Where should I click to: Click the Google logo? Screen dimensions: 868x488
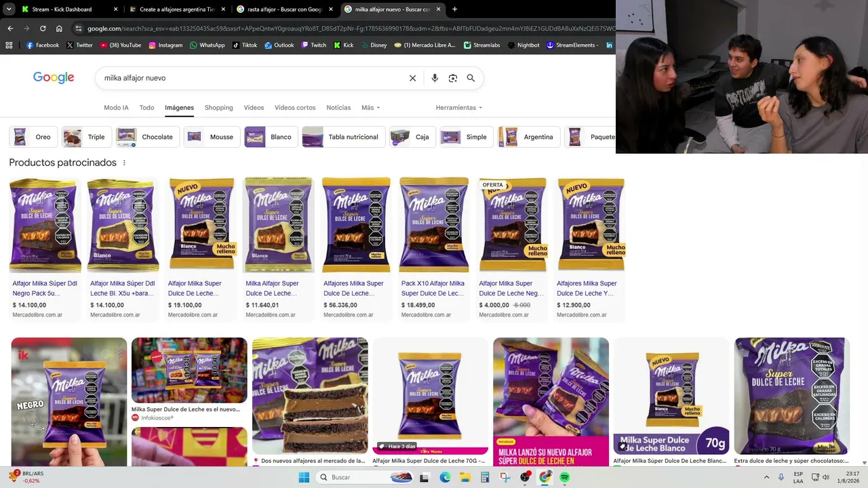click(54, 78)
